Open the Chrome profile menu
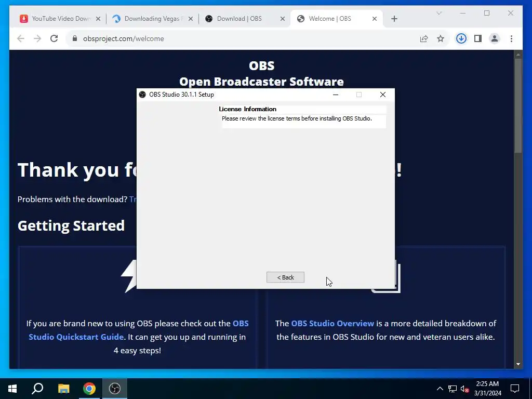 (495, 38)
